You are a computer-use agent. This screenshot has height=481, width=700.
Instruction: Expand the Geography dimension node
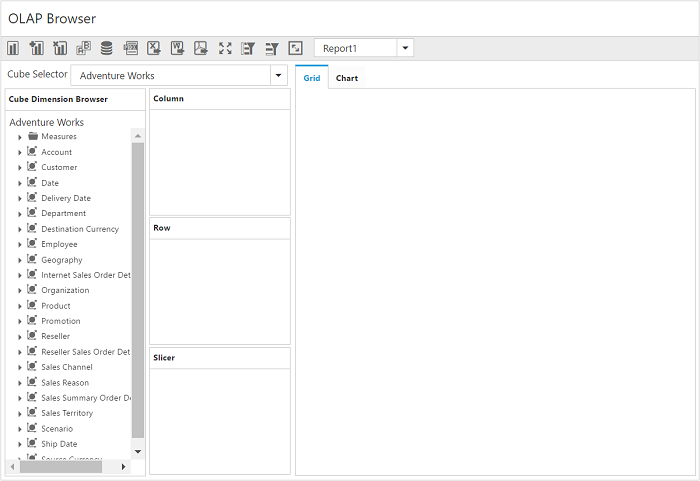[20, 260]
